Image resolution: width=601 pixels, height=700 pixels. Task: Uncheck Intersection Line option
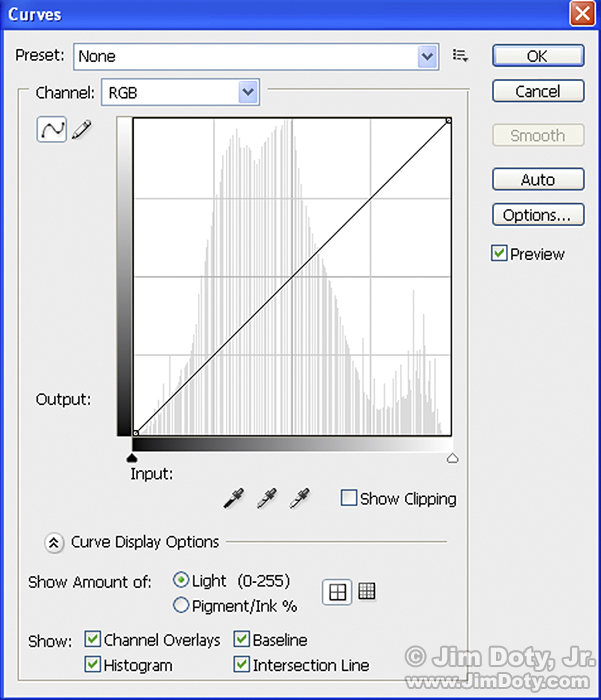(242, 664)
